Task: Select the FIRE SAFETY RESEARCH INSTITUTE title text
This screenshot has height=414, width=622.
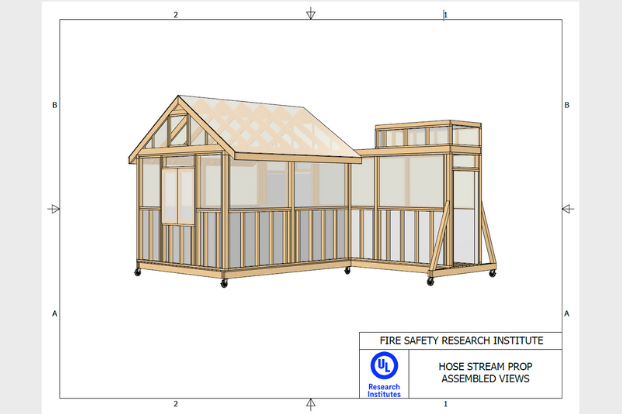Action: (x=460, y=341)
